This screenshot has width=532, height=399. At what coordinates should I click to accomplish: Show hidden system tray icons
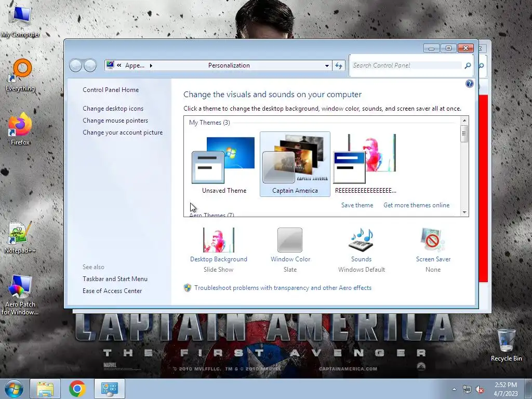tap(454, 389)
